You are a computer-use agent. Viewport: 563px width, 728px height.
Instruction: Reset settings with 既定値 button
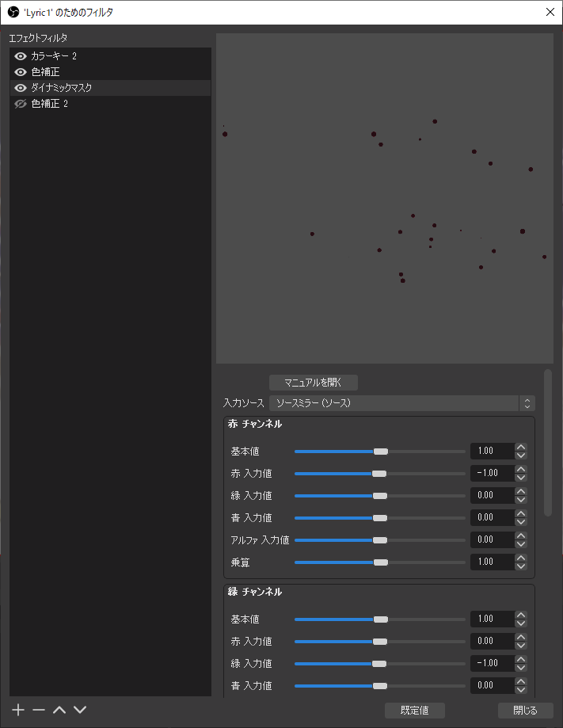(x=414, y=711)
